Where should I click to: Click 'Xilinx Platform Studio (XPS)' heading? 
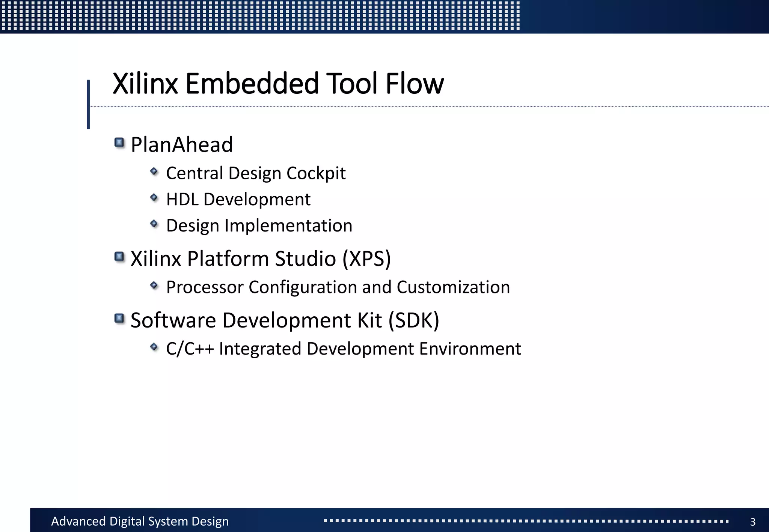tap(261, 259)
